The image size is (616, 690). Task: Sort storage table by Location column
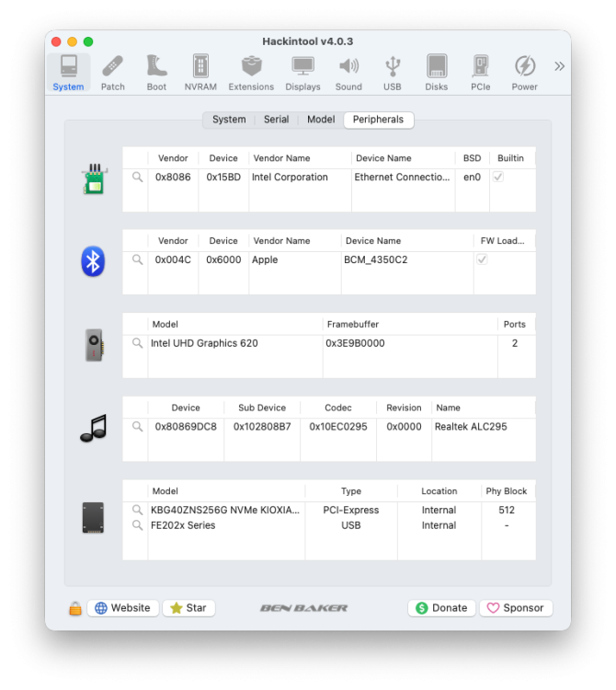click(439, 491)
